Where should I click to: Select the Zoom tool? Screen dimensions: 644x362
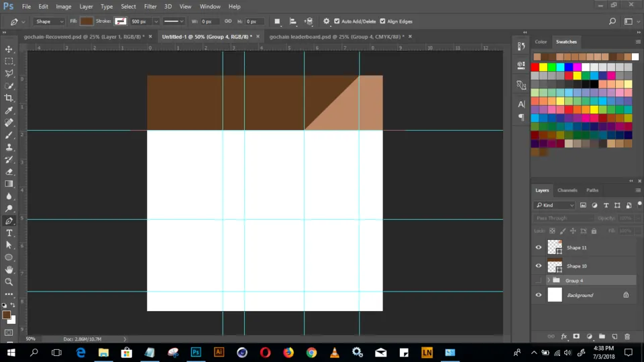(9, 282)
